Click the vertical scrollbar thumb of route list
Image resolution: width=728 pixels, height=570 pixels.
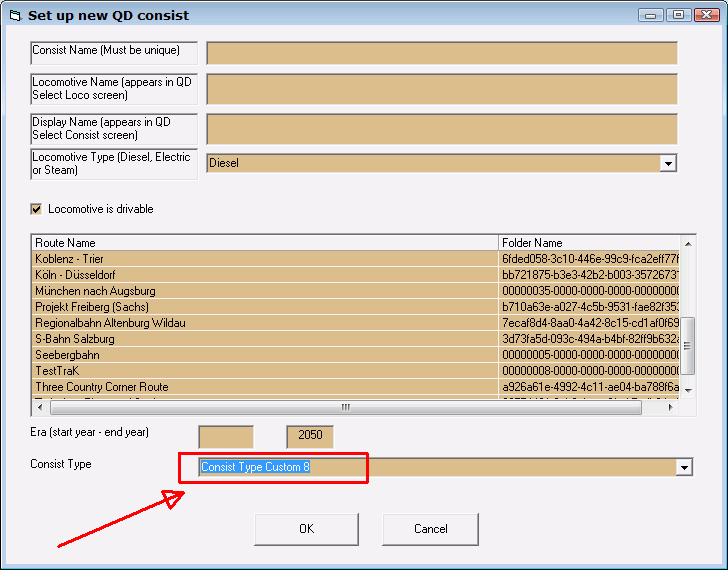tap(688, 346)
